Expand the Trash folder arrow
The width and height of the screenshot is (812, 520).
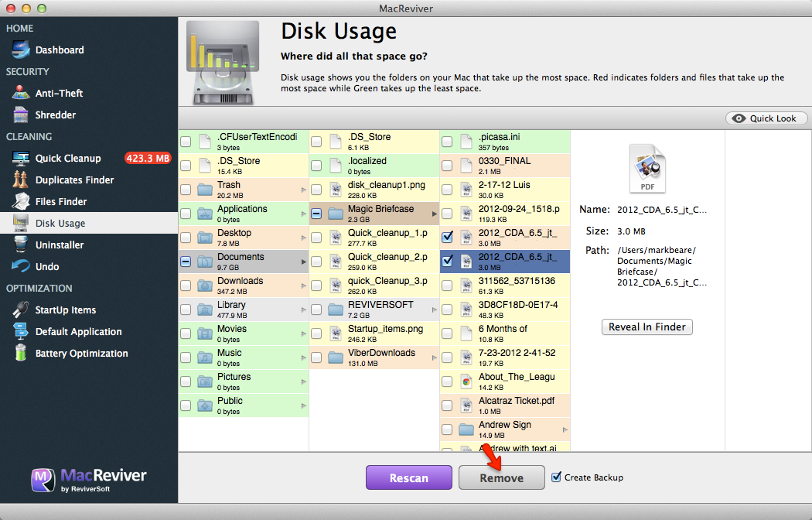(x=303, y=190)
